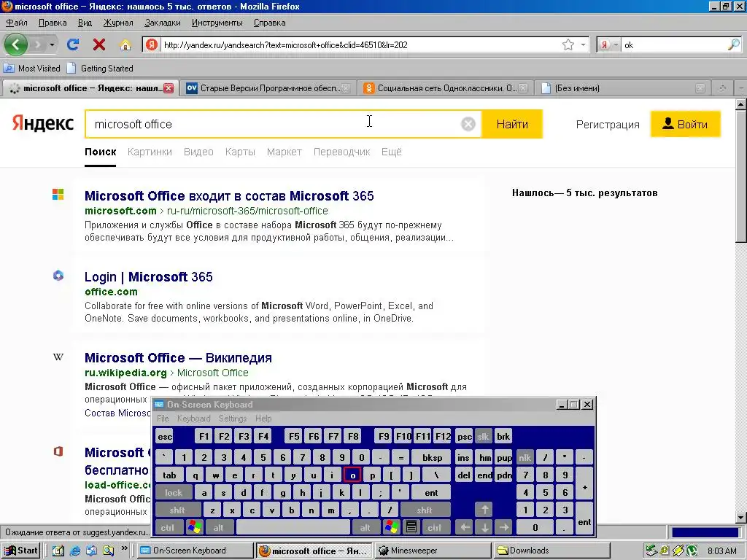Open the Справка menu
Screen dimensions: 747x560
[270, 23]
